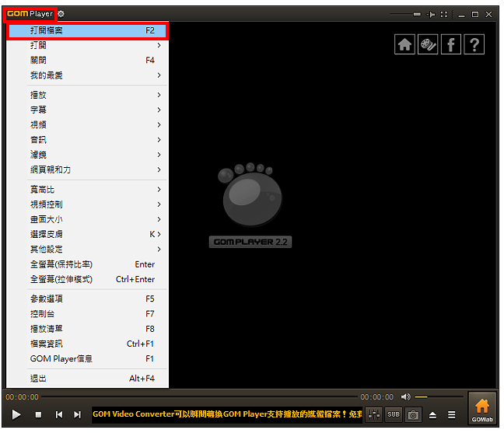Click the GOMlab home button
Viewport: 504px width, 433px height.
[482, 409]
